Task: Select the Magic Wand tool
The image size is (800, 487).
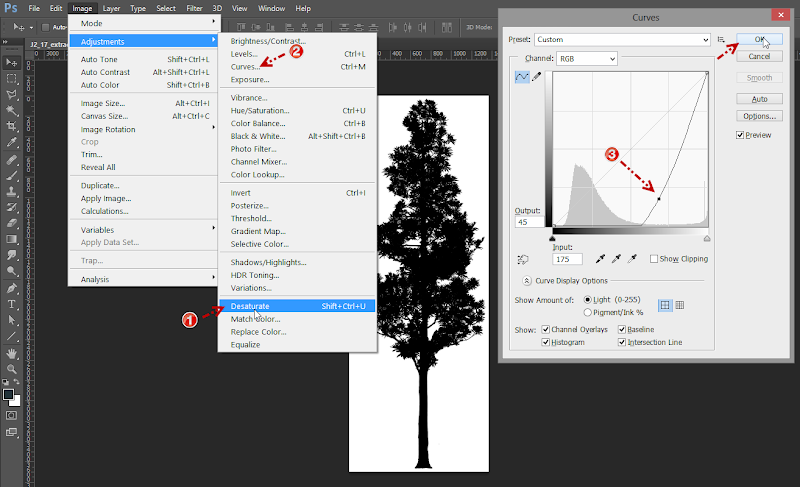Action: pos(11,110)
